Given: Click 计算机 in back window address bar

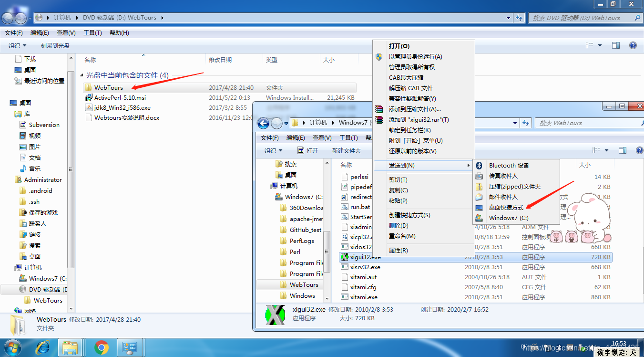Looking at the screenshot, I should 62,18.
